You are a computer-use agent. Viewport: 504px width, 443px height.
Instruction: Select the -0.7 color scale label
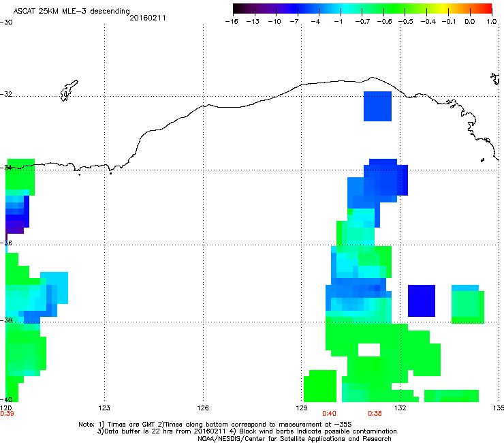[362, 22]
